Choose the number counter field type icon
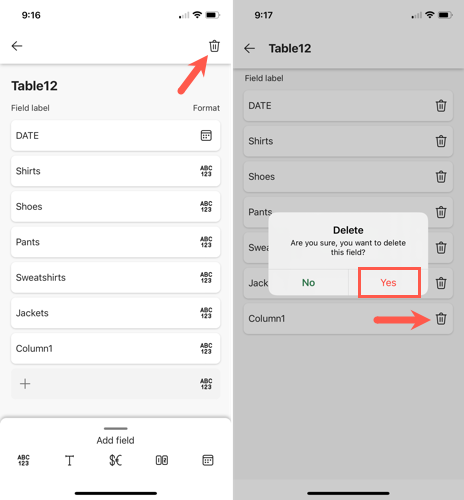The height and width of the screenshot is (500, 464). tap(162, 460)
